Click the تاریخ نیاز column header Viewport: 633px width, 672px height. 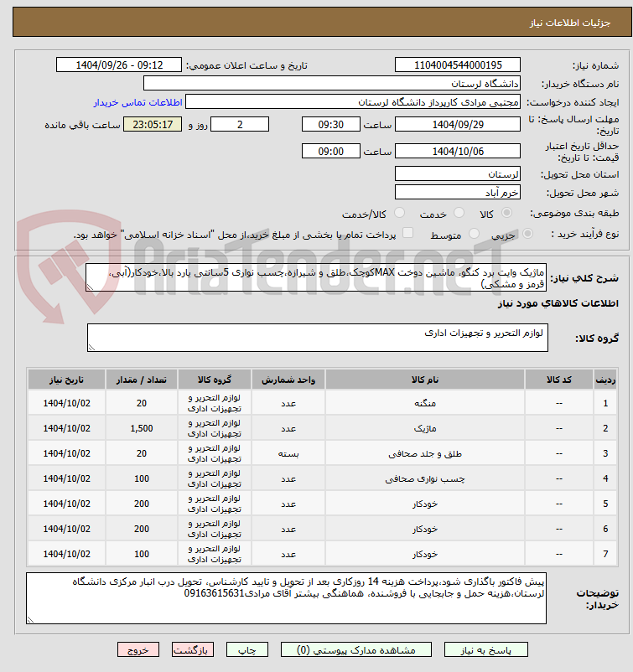coord(66,380)
